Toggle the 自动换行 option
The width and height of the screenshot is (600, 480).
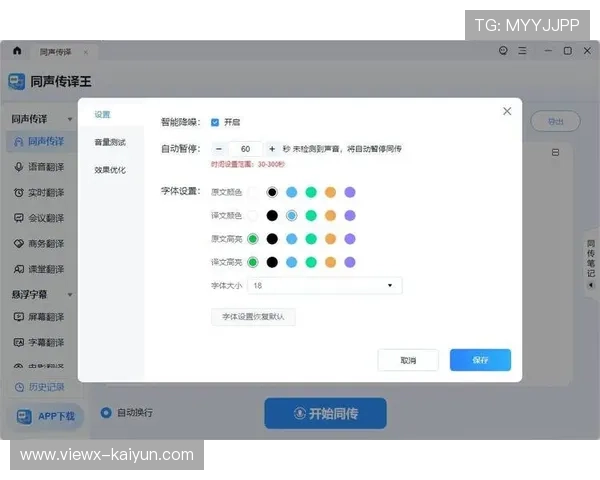106,413
